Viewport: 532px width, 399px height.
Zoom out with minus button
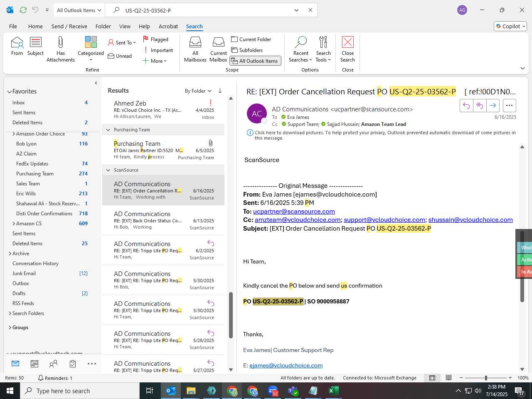(461, 378)
